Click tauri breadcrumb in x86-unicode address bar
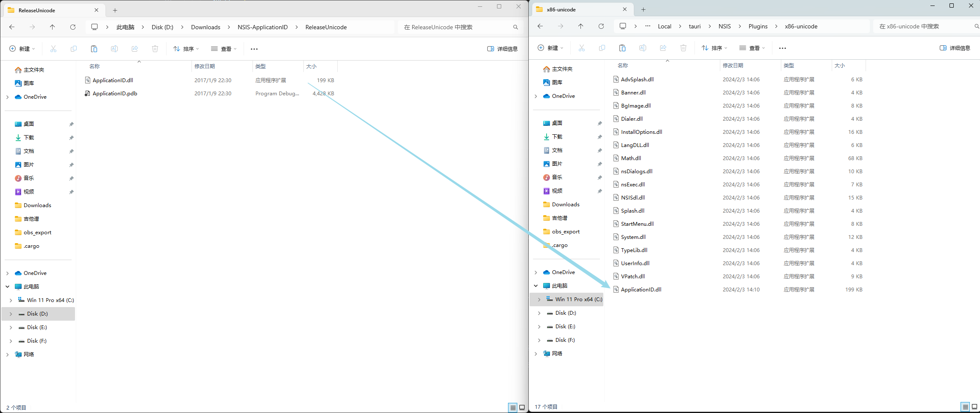The image size is (980, 413). click(x=695, y=26)
